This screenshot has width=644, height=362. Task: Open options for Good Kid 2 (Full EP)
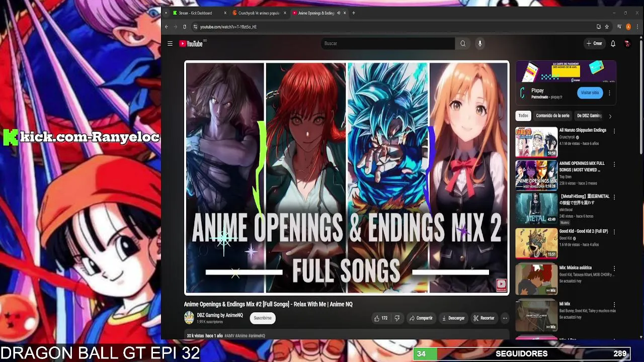tap(614, 232)
